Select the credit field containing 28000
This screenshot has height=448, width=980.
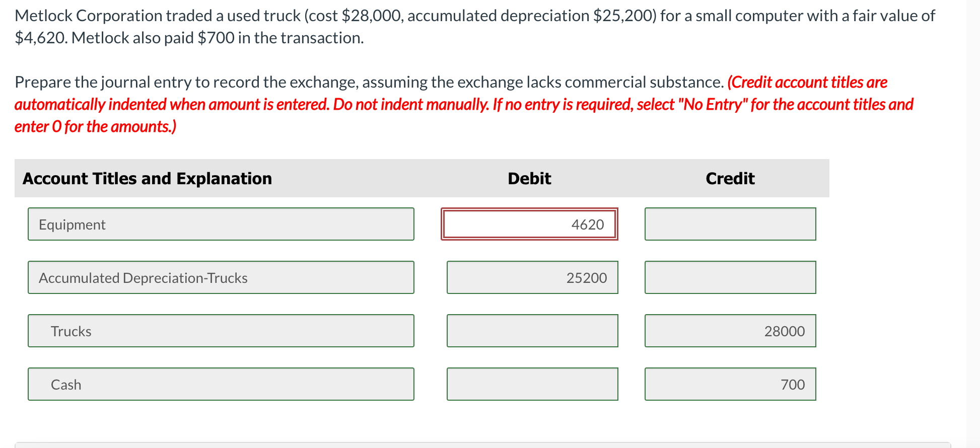[x=730, y=331]
